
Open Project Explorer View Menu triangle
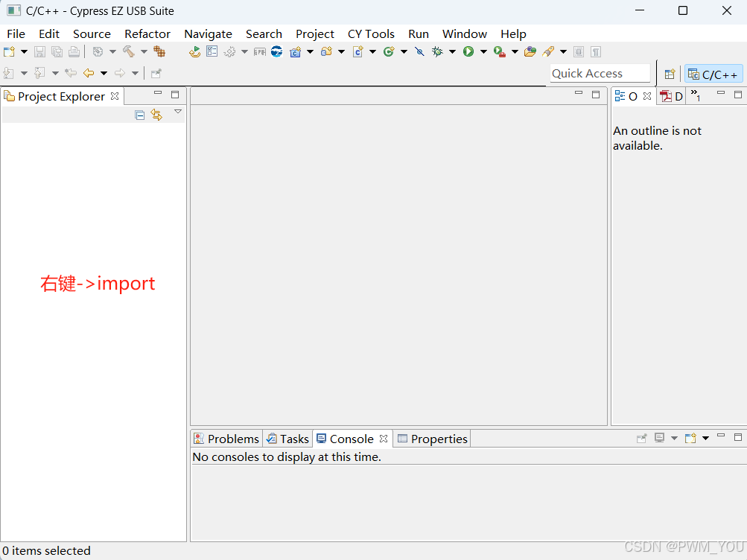178,112
